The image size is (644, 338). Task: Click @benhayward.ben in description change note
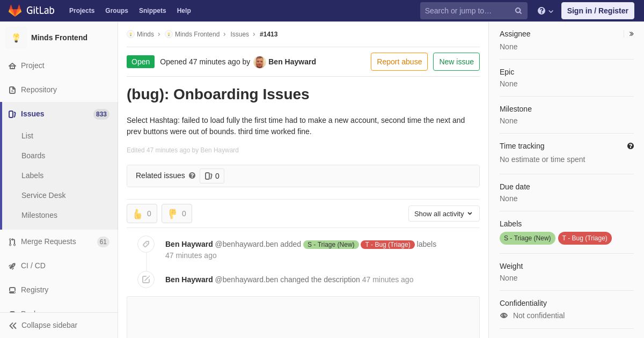pos(246,280)
